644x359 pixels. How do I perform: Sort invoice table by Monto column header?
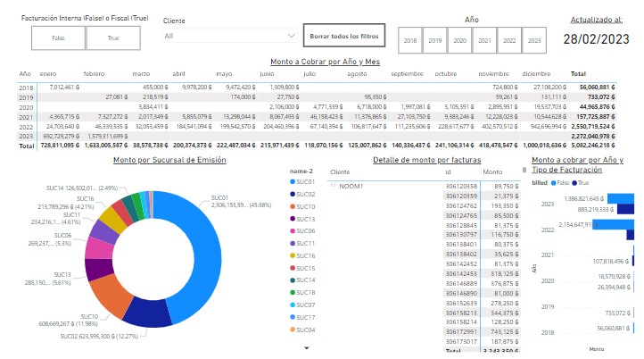point(492,171)
